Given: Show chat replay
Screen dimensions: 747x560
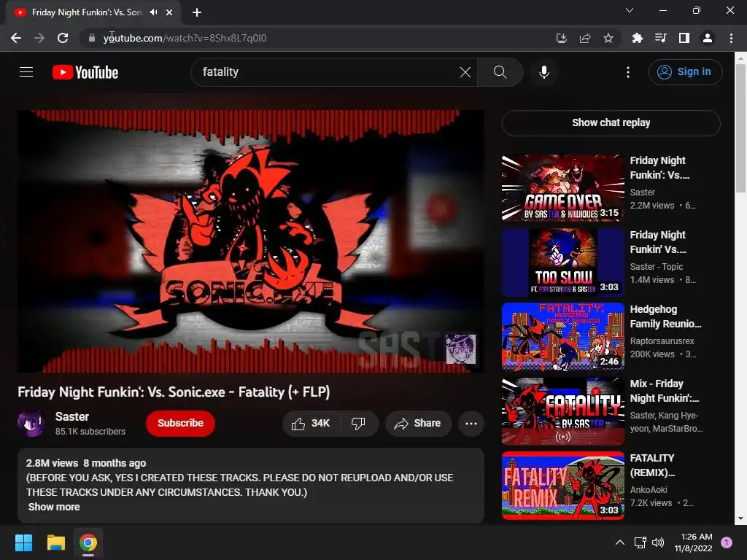Looking at the screenshot, I should tap(611, 122).
